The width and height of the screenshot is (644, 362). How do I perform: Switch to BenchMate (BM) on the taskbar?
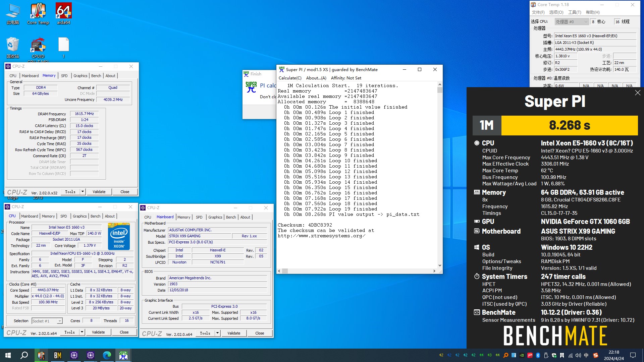58,355
